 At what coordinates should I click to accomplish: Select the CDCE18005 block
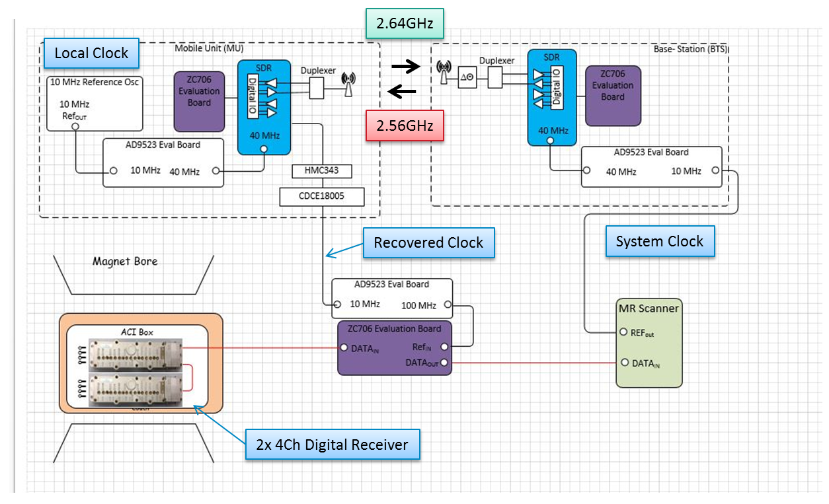(x=322, y=196)
